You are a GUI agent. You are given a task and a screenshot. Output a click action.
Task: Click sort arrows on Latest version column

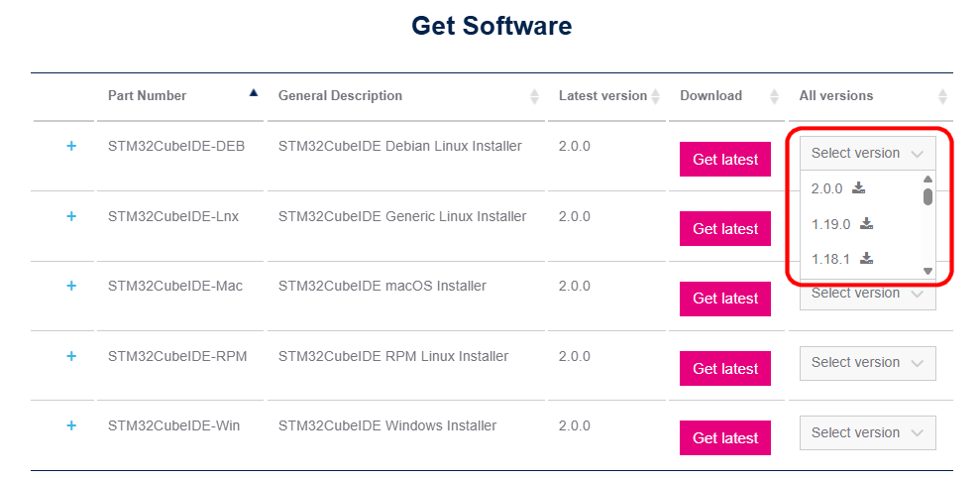(655, 96)
